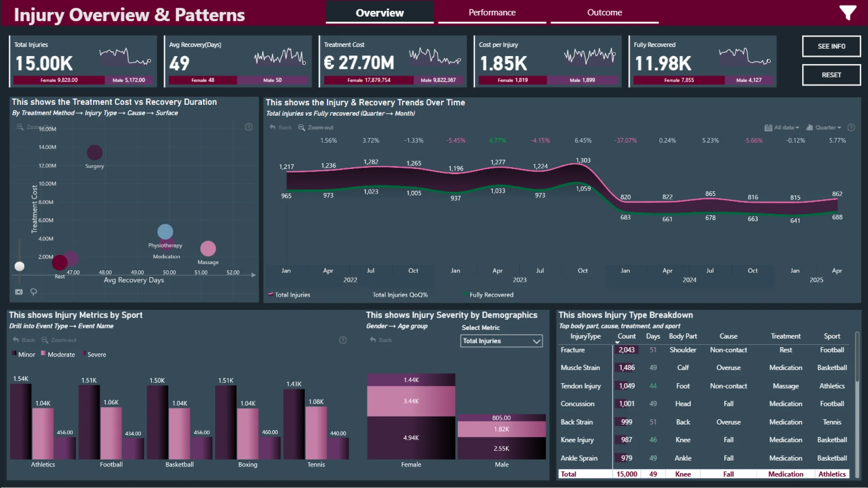The width and height of the screenshot is (868, 488).
Task: Sort table by Body Part column header
Action: tap(683, 336)
